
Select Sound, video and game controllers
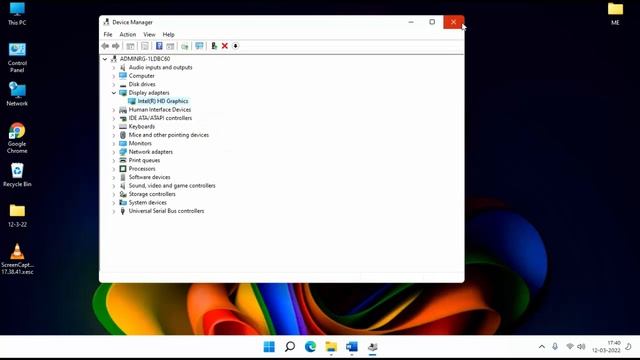172,186
